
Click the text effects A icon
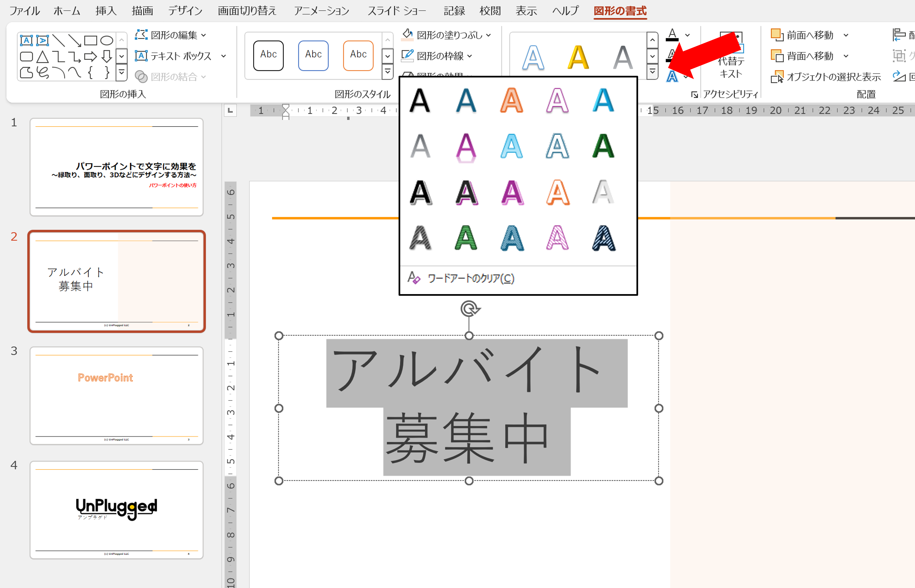coord(672,76)
